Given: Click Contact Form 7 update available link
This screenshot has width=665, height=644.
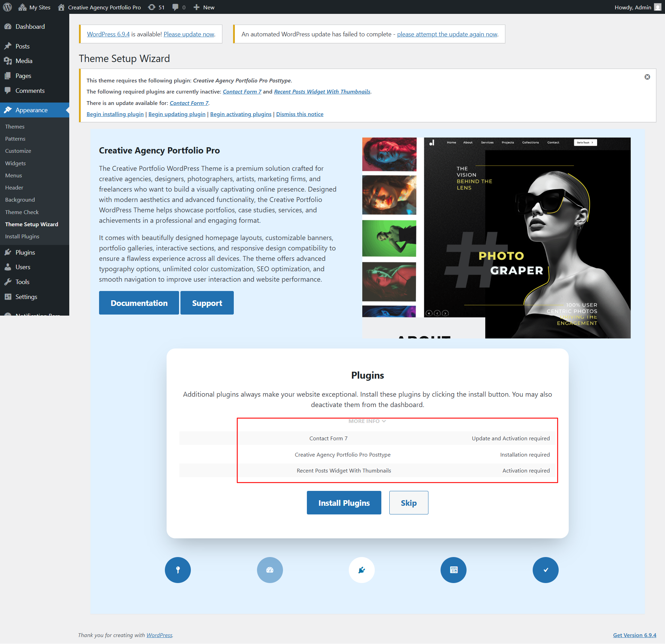Looking at the screenshot, I should click(x=189, y=103).
